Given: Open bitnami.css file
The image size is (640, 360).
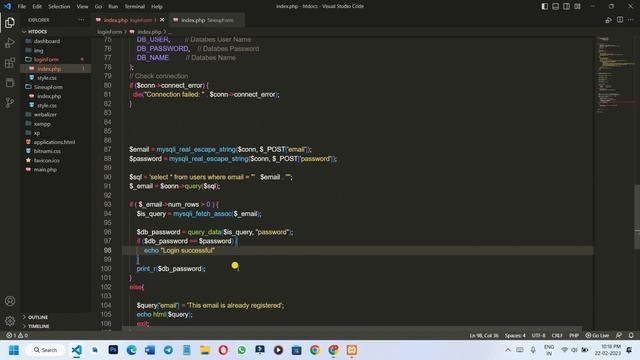Looking at the screenshot, I should point(47,151).
